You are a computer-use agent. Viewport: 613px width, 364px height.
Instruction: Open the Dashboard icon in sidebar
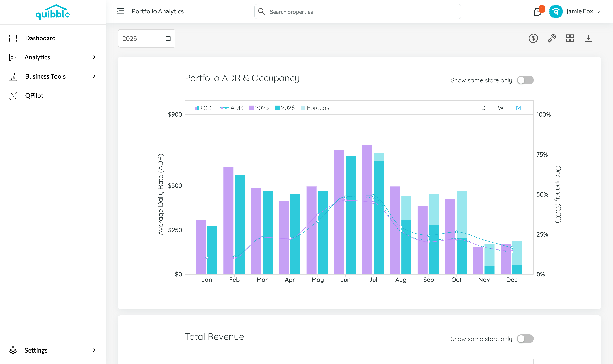coord(13,38)
